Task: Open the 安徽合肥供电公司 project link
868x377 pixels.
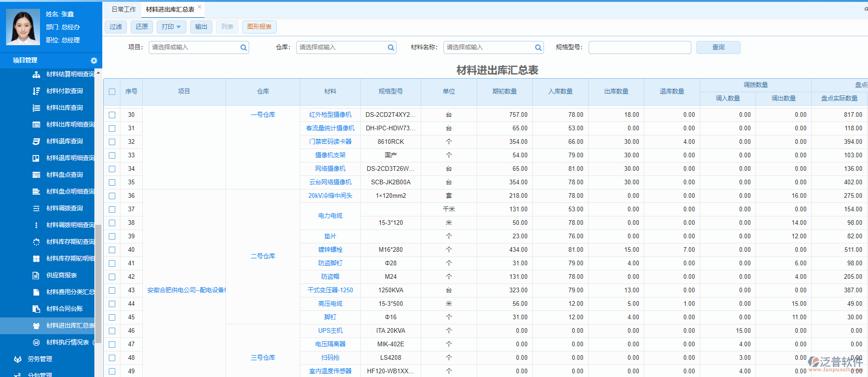Action: (186, 290)
